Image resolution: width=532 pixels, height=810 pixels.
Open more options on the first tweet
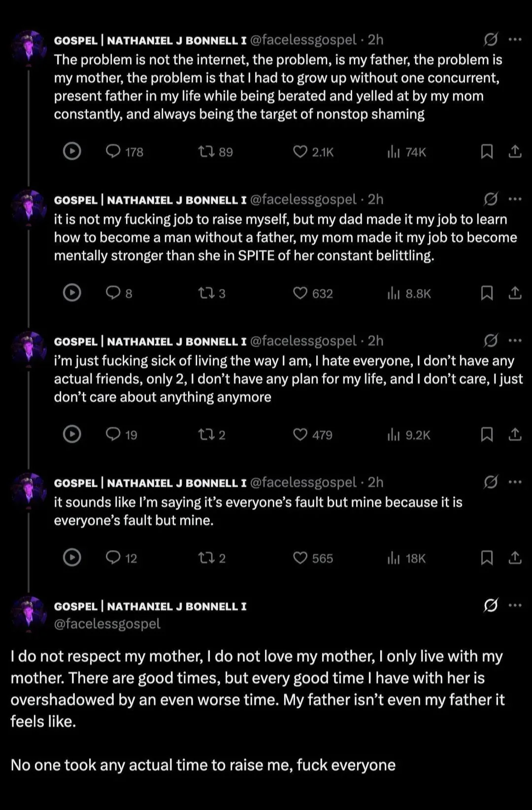515,39
